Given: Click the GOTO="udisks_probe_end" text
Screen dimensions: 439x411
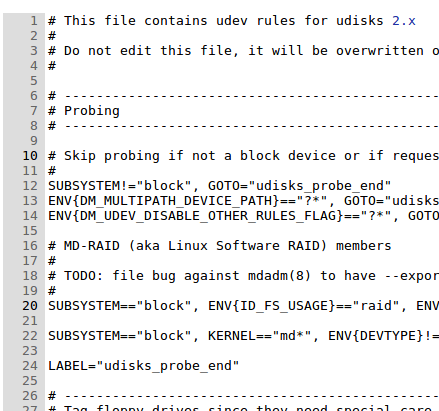Looking at the screenshot, I should (299, 186).
